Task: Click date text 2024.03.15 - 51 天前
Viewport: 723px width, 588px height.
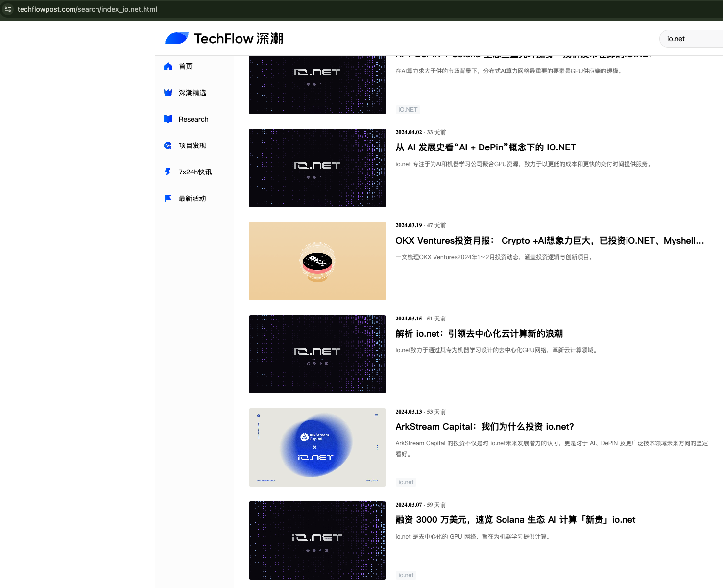Action: click(420, 318)
